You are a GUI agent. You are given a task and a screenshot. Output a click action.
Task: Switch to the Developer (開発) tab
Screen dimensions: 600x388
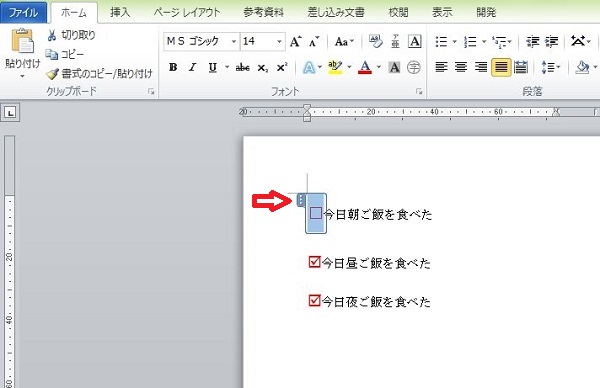click(486, 12)
